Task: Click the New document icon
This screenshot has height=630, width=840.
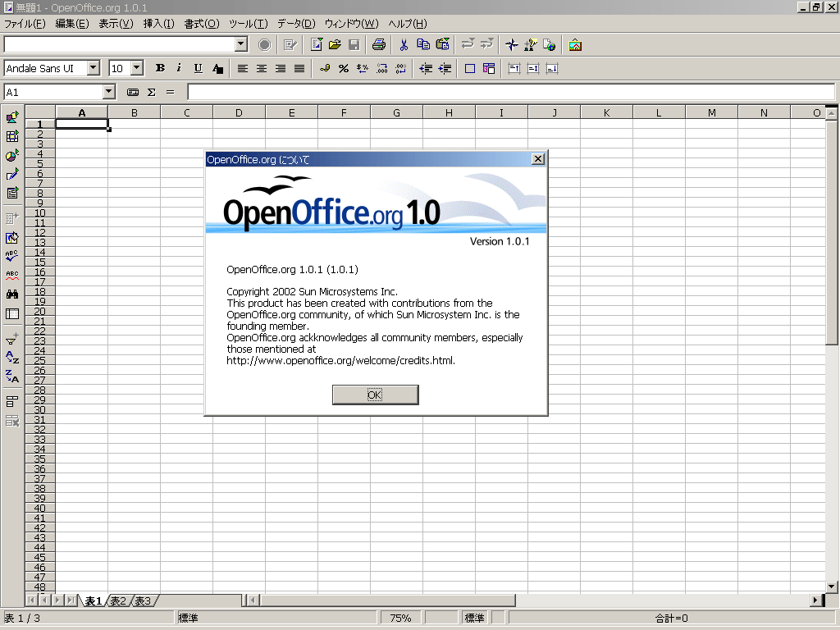Action: pyautogui.click(x=316, y=45)
